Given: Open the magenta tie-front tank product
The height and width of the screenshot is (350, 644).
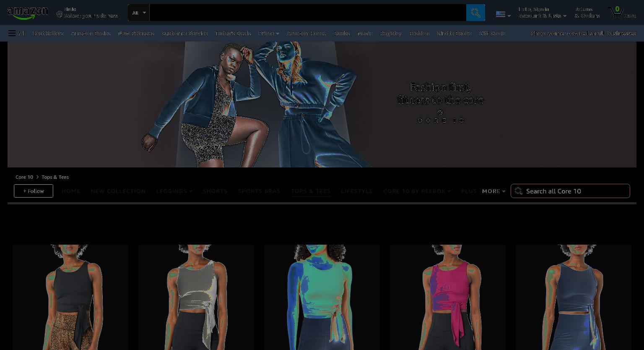Looking at the screenshot, I should tap(448, 297).
